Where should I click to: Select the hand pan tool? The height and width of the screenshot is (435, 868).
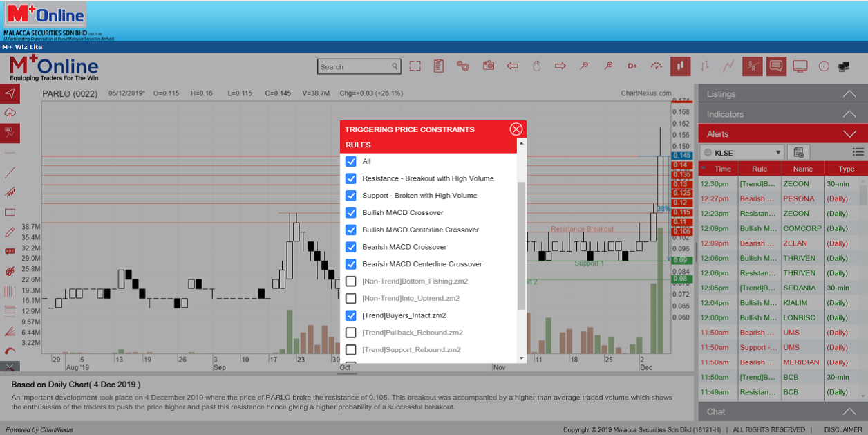point(536,66)
